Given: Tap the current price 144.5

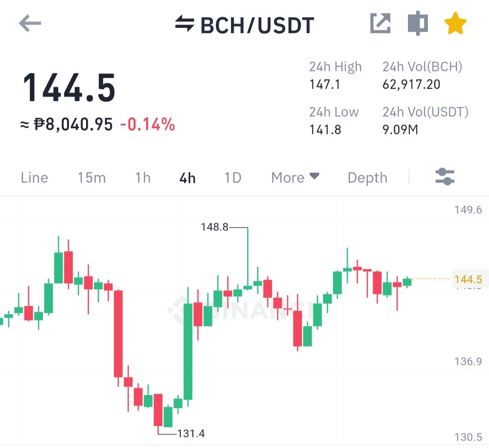Looking at the screenshot, I should pos(69,88).
